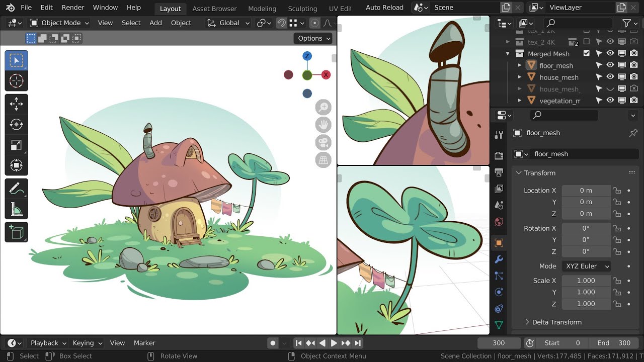Select the Add Cube tool
Image resolution: width=644 pixels, height=362 pixels.
coord(17,232)
